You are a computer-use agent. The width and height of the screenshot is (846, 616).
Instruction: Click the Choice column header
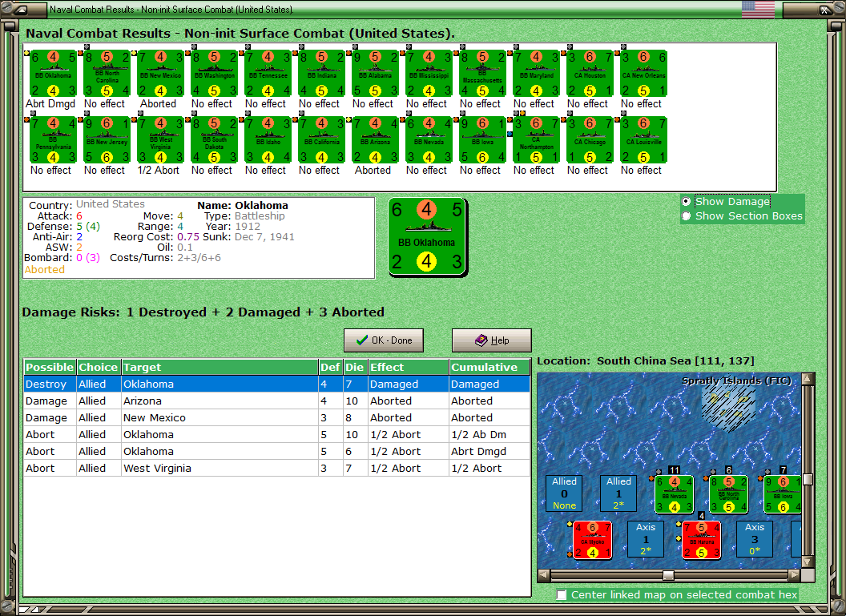coord(99,368)
